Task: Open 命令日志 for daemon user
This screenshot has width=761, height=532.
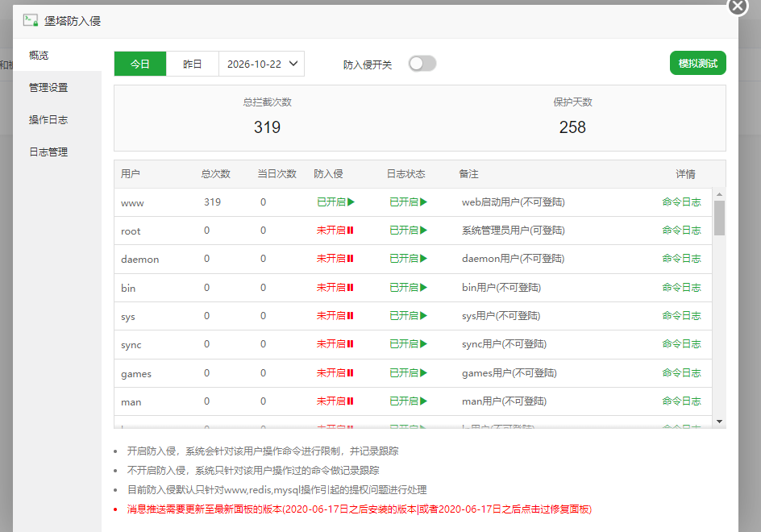Action: (x=681, y=258)
